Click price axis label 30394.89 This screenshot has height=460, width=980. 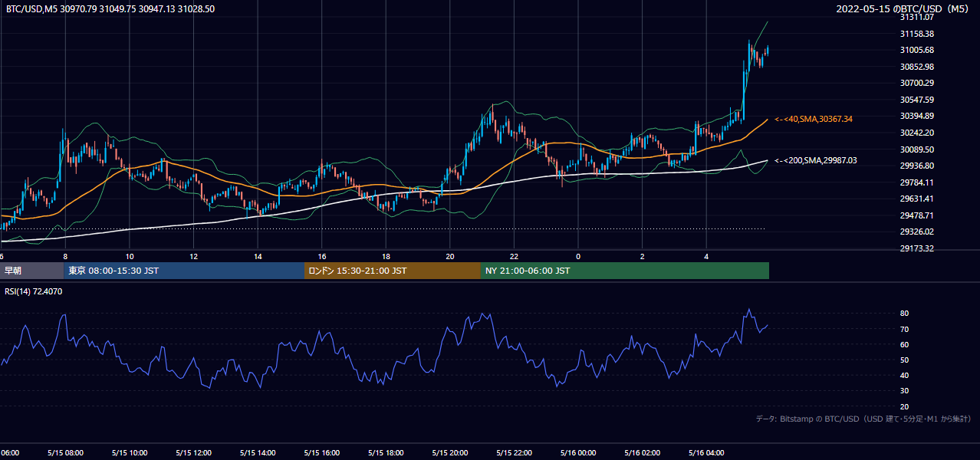916,116
